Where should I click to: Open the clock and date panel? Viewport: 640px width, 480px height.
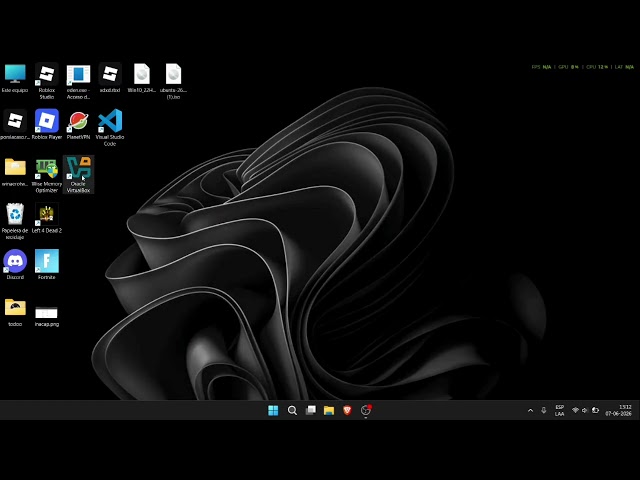pos(619,410)
